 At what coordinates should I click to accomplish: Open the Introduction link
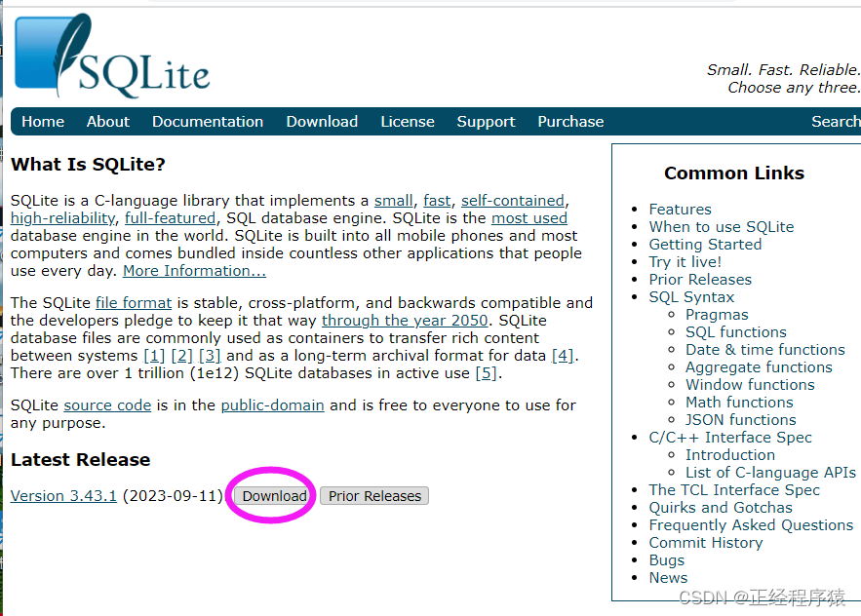click(729, 455)
